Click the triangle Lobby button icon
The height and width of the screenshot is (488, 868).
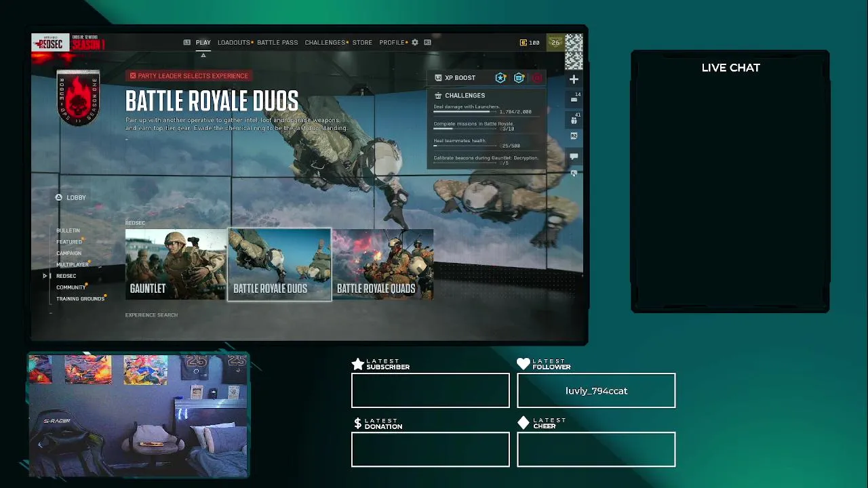[59, 197]
